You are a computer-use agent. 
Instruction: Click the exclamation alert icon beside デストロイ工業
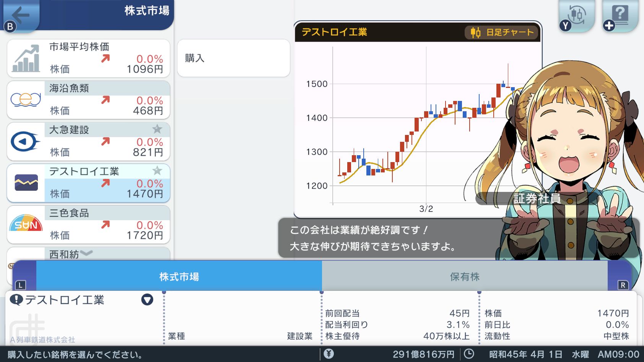pyautogui.click(x=16, y=300)
